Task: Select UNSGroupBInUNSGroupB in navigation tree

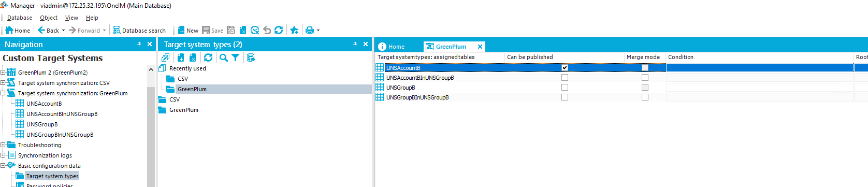Action: point(60,135)
